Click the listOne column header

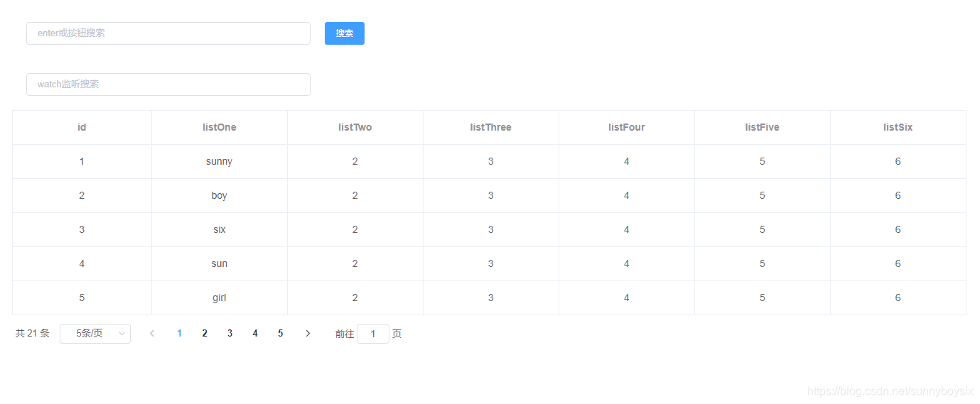[220, 128]
